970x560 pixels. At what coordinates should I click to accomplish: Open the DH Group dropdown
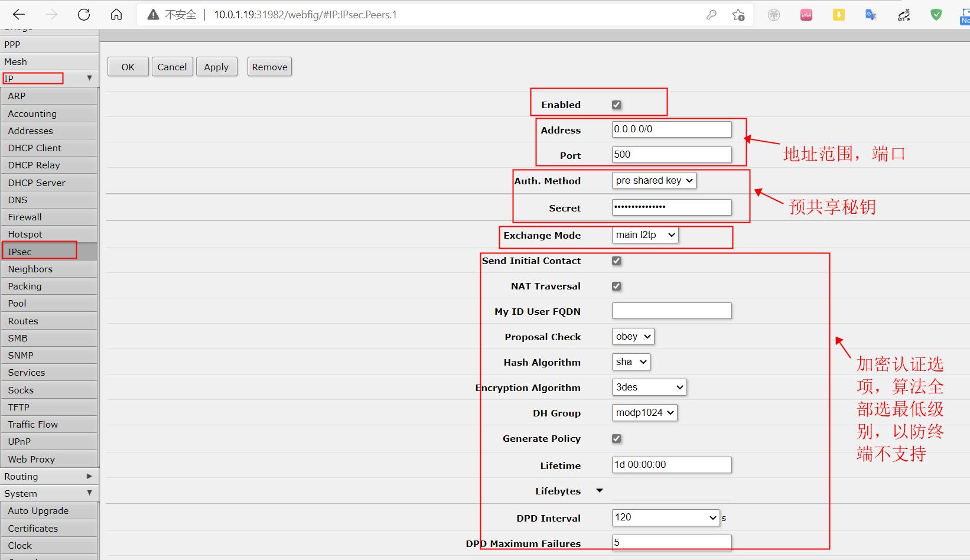(x=644, y=413)
